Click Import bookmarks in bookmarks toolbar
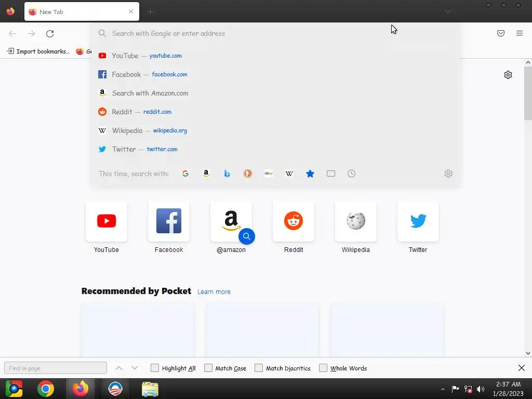Viewport: 532px width, 399px height. (38, 51)
